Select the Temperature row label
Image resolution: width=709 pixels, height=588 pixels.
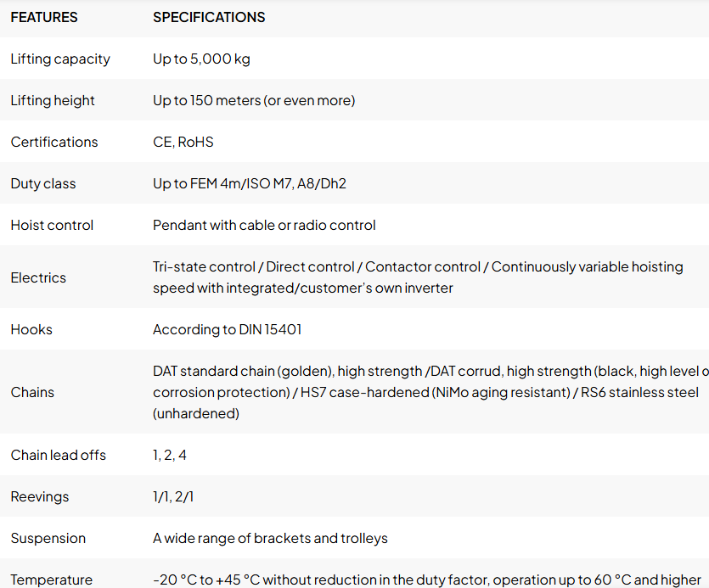[52, 580]
